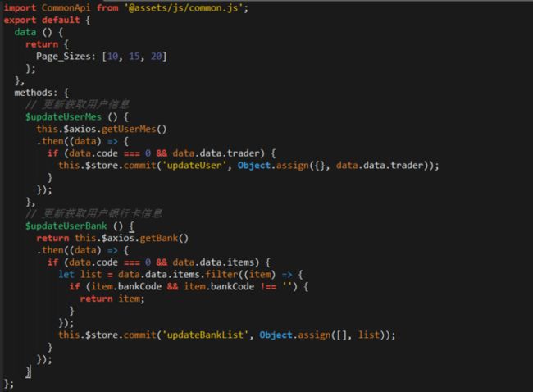Click the $updateUserMes function name
The image size is (533, 392).
[x=63, y=116]
